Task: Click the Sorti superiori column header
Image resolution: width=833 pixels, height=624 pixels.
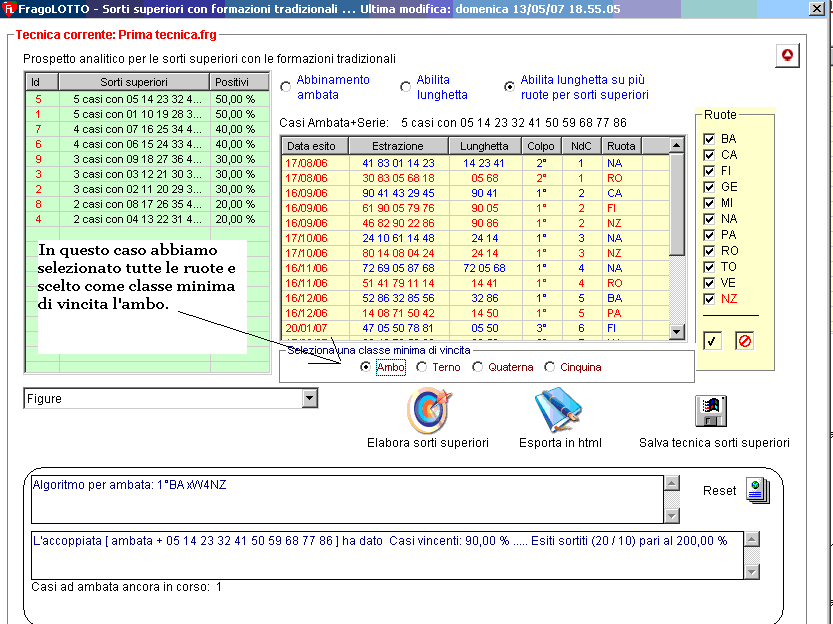Action: pyautogui.click(x=134, y=82)
